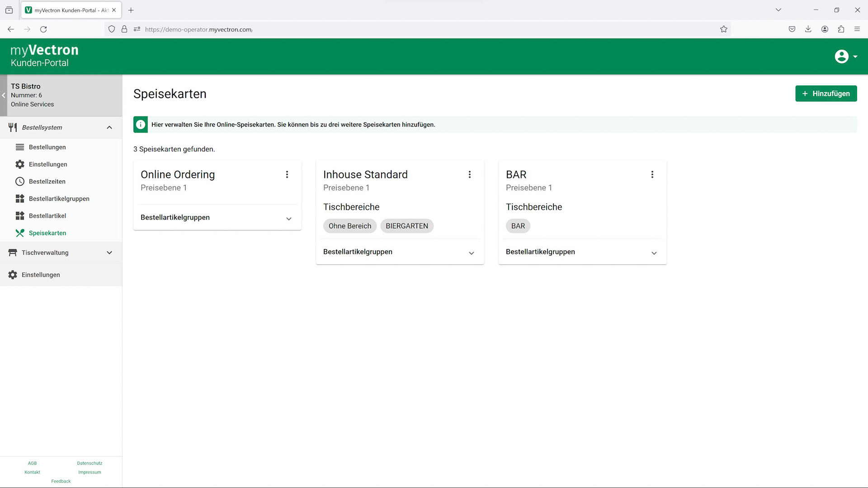
Task: Expand Tischverwaltung sidebar section
Action: click(109, 253)
